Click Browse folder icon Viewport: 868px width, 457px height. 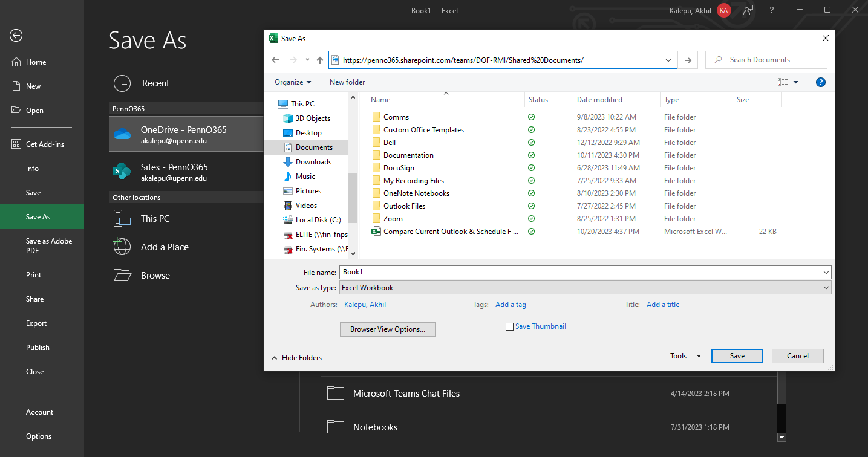[x=122, y=275]
